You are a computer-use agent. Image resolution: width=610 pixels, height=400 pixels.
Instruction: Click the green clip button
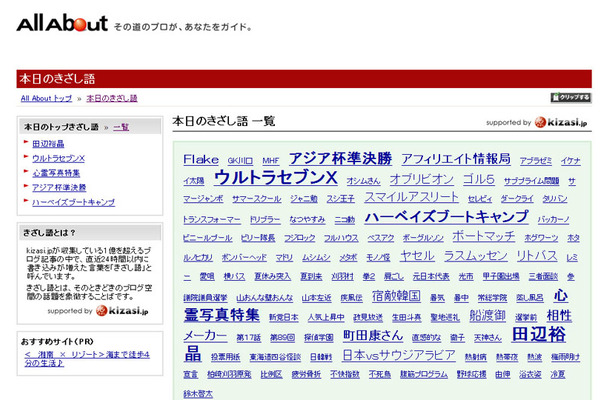tap(571, 98)
